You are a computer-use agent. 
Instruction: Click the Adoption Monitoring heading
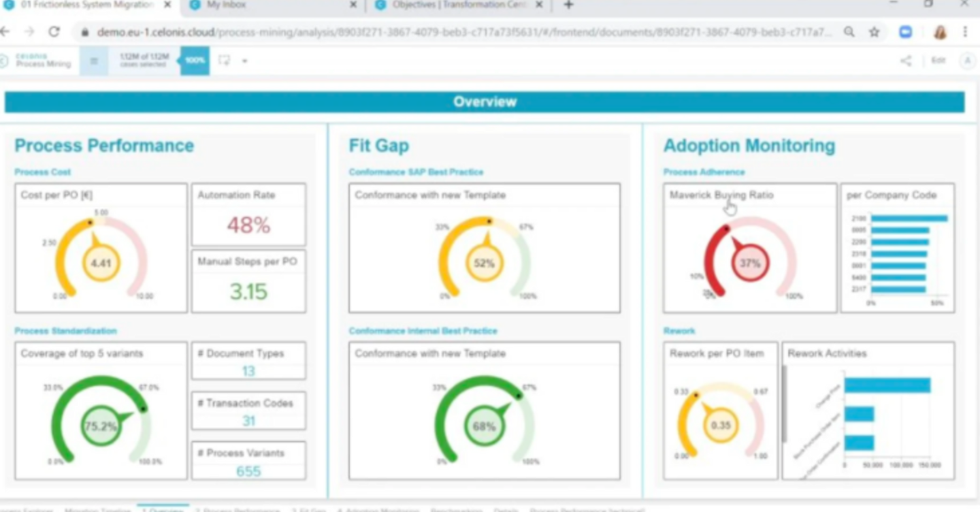click(749, 146)
